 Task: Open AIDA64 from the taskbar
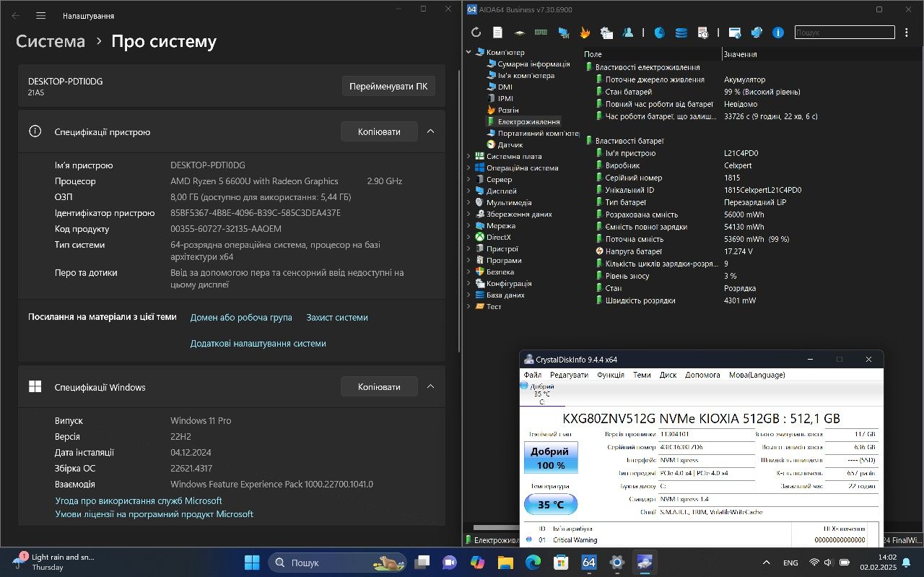(589, 563)
